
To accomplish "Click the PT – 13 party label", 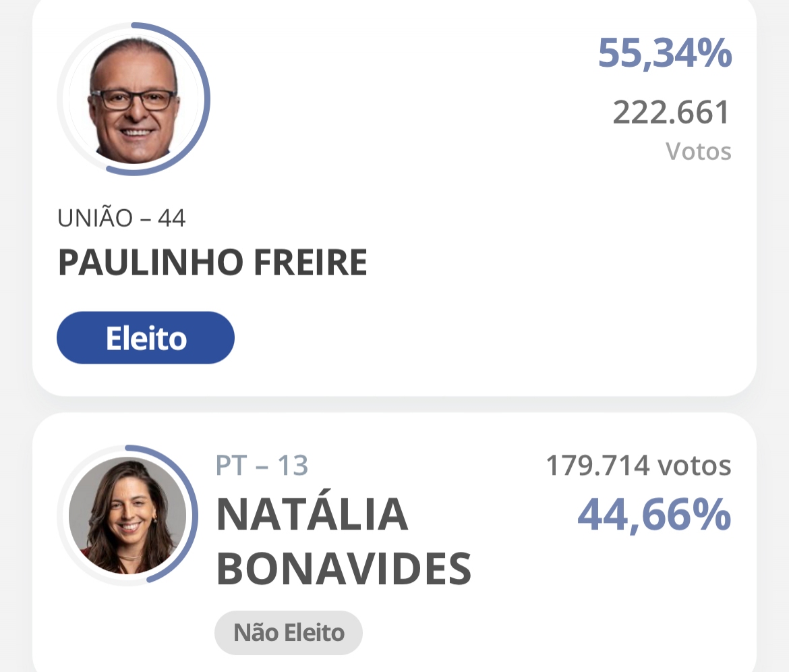I will 262,465.
